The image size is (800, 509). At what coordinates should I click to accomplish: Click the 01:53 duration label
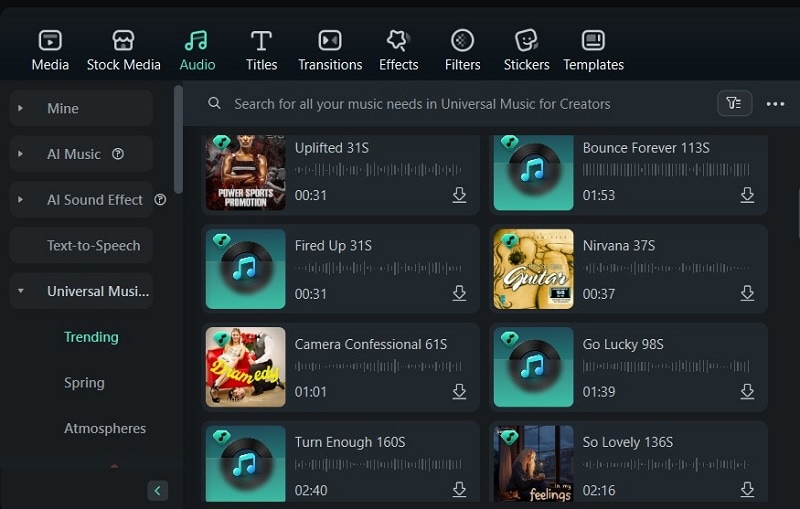pos(598,195)
